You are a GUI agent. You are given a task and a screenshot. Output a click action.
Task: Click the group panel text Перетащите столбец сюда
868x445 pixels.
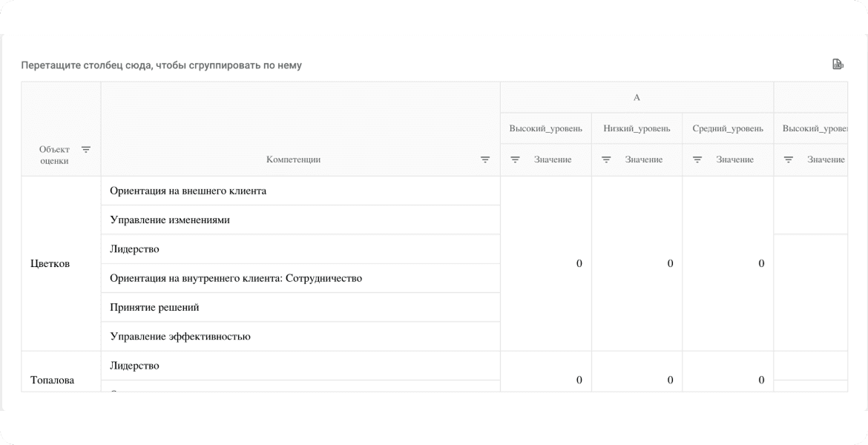pos(161,65)
